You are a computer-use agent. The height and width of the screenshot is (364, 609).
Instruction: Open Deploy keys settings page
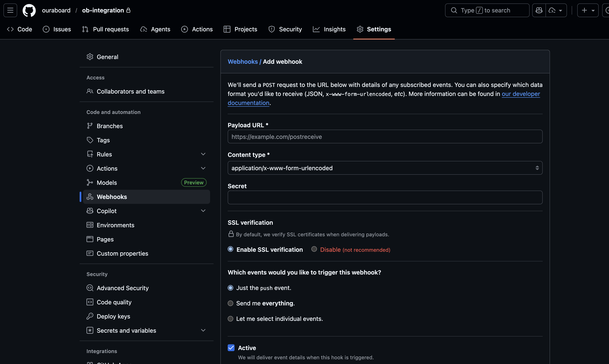146,316
